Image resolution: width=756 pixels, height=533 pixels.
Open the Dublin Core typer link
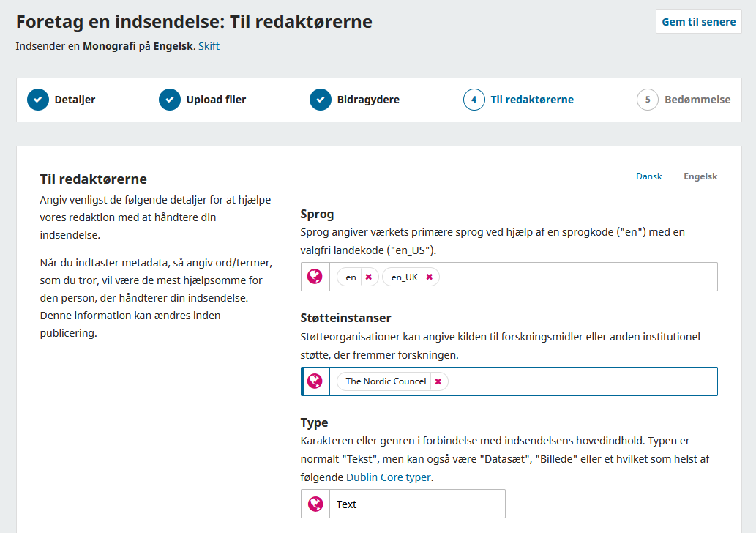[x=389, y=477]
